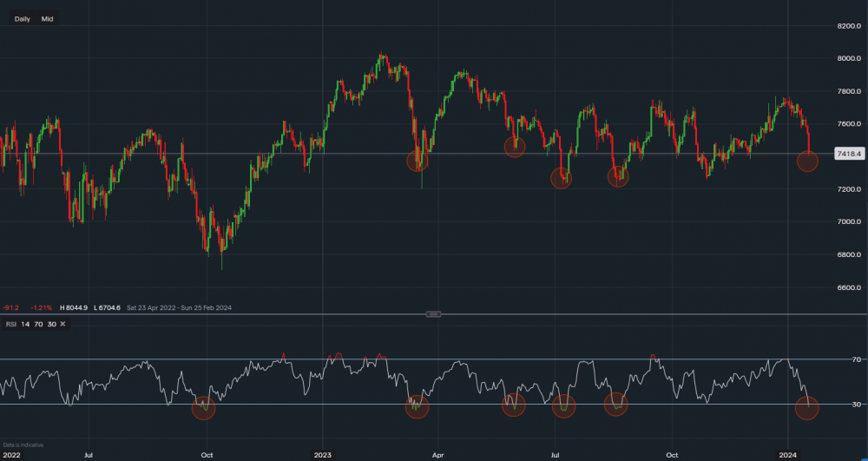Click the RSI oversold setting 30 in legend

[x=51, y=324]
